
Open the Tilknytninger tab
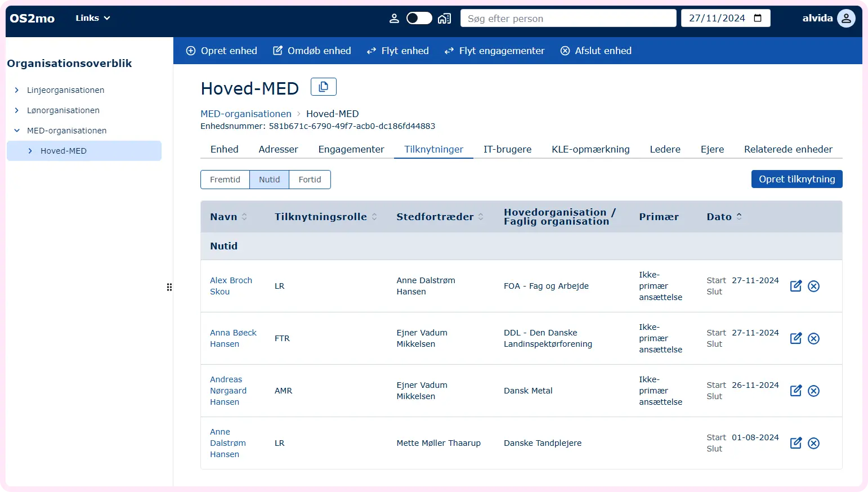[x=434, y=149]
